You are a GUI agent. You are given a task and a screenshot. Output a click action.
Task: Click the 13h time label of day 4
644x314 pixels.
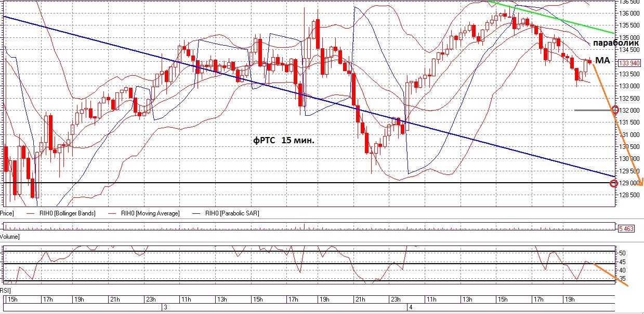(467, 300)
